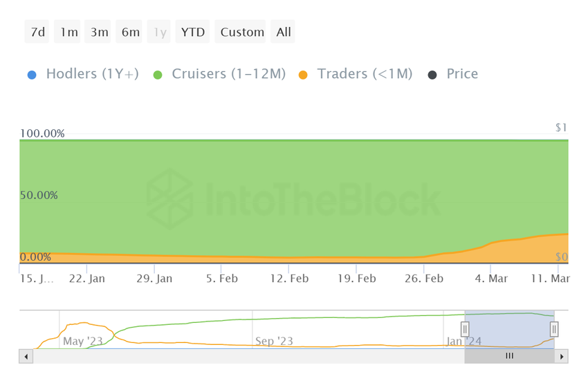The image size is (588, 392).
Task: Click the right navigator range handle
Action: click(x=554, y=329)
